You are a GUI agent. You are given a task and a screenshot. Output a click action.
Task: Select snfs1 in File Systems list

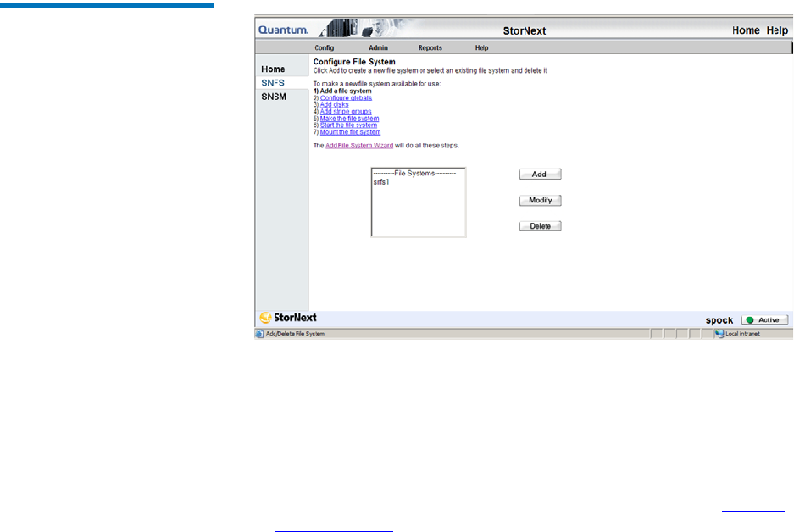[381, 182]
